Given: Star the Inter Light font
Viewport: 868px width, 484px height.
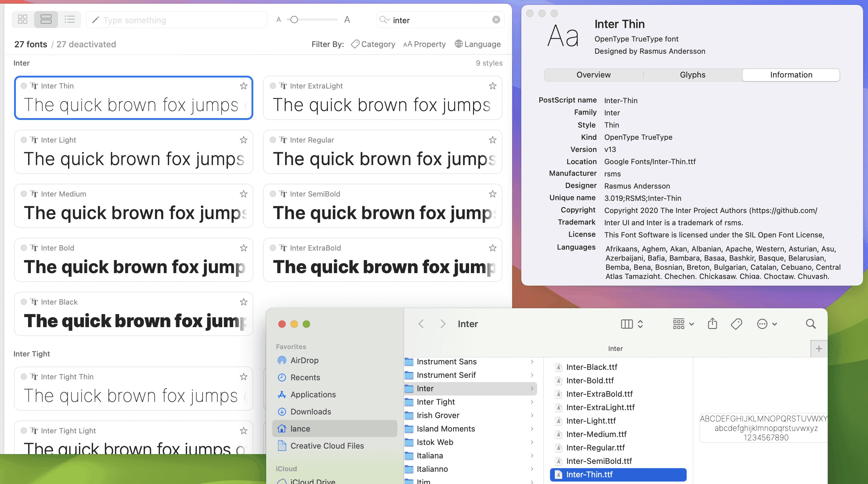Looking at the screenshot, I should (244, 140).
